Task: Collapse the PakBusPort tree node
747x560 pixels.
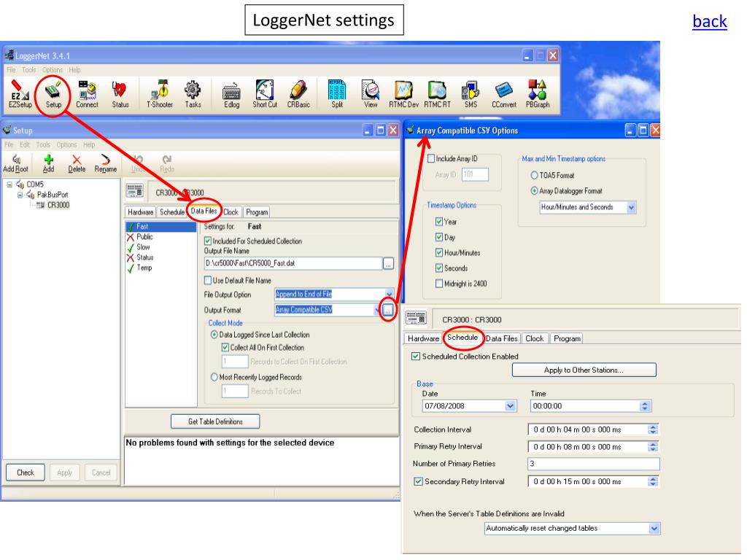Action: pos(20,195)
